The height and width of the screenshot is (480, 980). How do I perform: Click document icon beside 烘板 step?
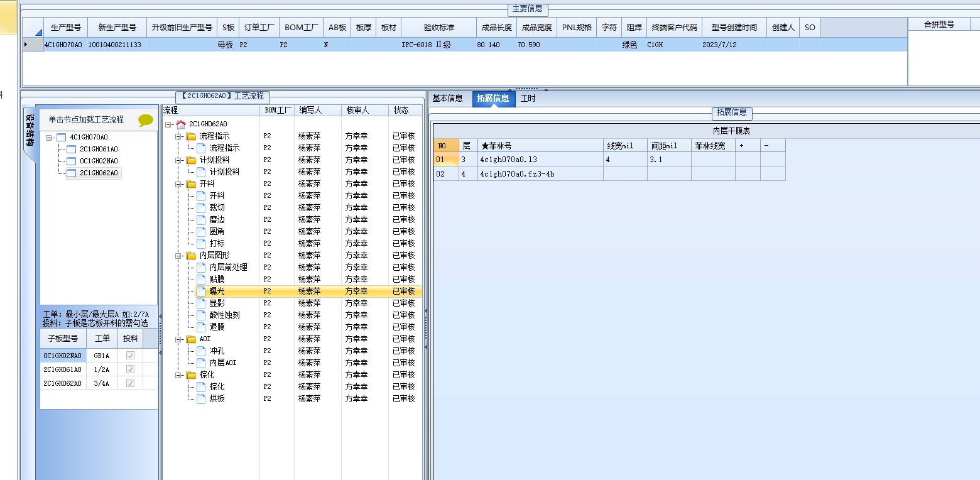click(x=201, y=398)
